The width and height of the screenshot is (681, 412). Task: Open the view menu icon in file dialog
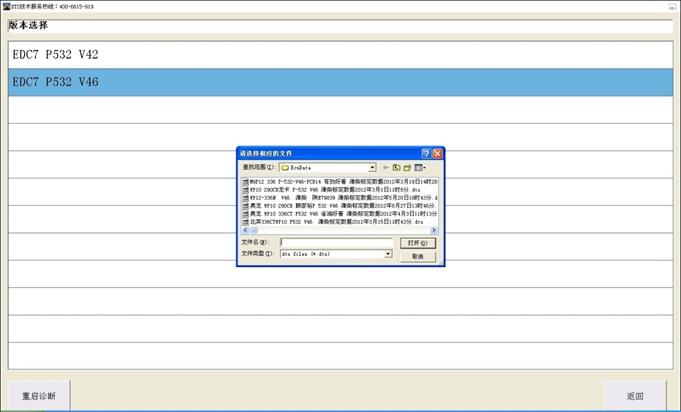(420, 168)
